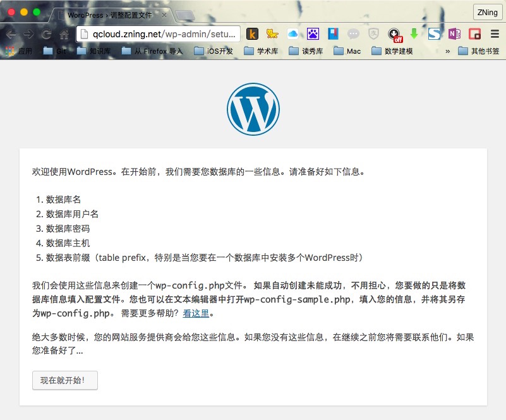Open the 看这里 help link

point(196,313)
